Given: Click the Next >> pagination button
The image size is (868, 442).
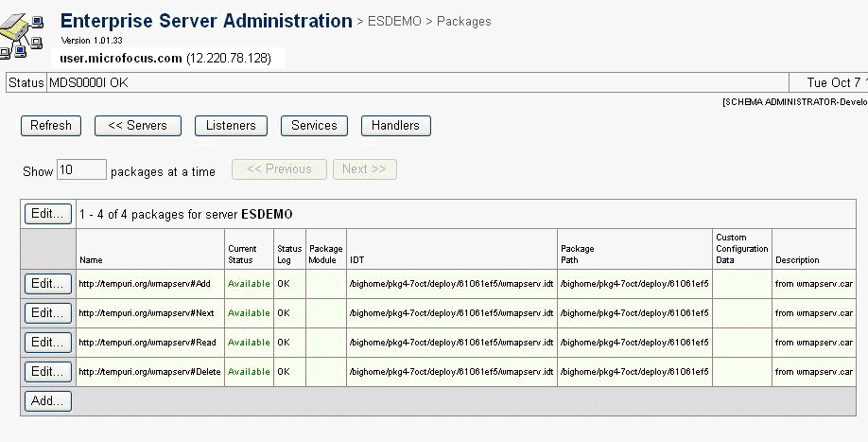Looking at the screenshot, I should tap(364, 169).
